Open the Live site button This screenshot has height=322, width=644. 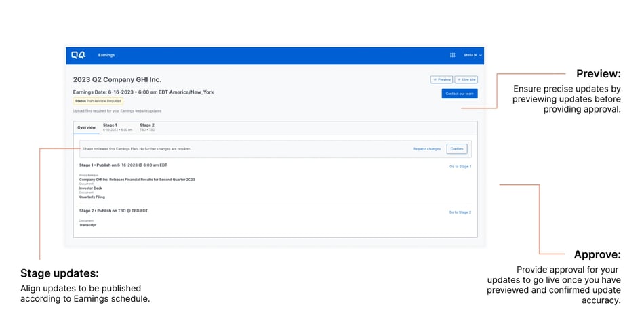(466, 79)
